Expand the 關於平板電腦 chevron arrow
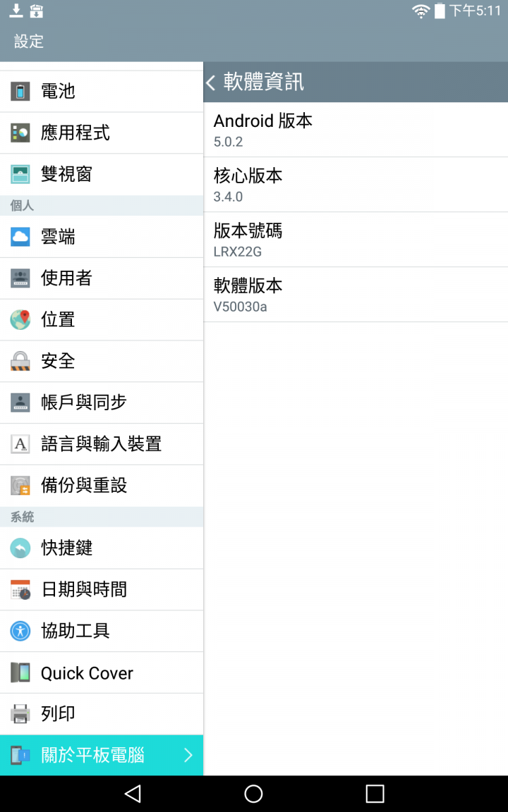Image resolution: width=508 pixels, height=812 pixels. tap(188, 755)
